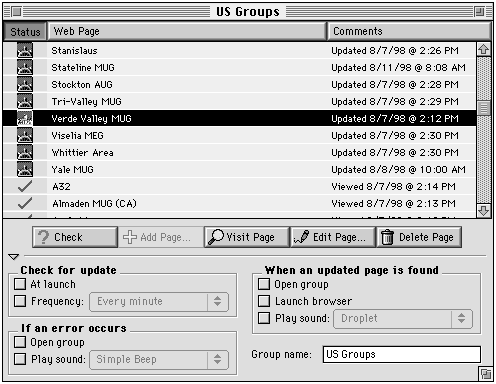The height and width of the screenshot is (384, 496).
Task: Click comment Updated 8/8/98 @ 10:00 AM
Action: (398, 170)
